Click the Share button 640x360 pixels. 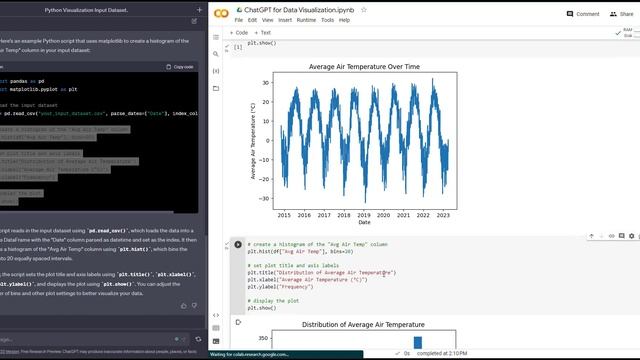[621, 14]
